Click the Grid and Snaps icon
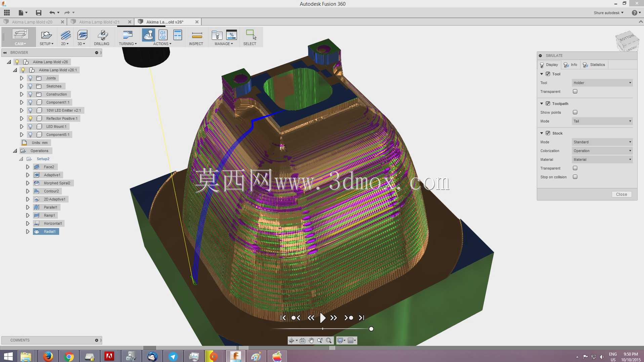The height and width of the screenshot is (362, 644). (x=351, y=340)
